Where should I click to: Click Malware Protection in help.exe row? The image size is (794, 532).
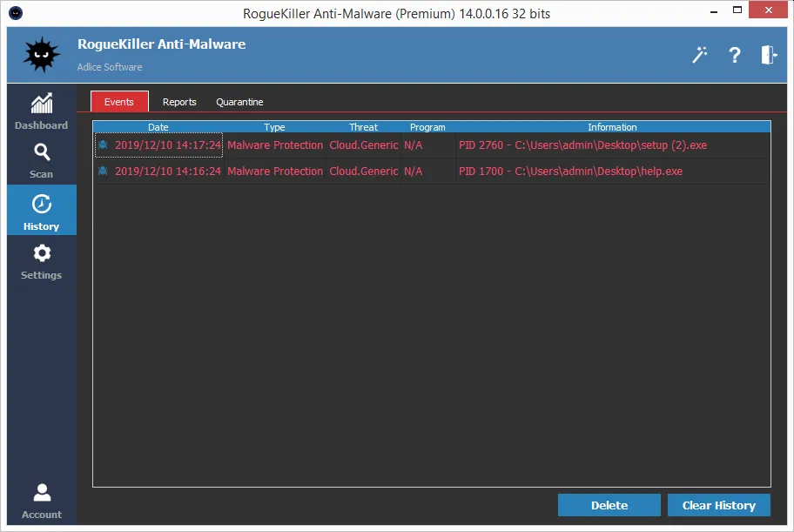pos(275,172)
